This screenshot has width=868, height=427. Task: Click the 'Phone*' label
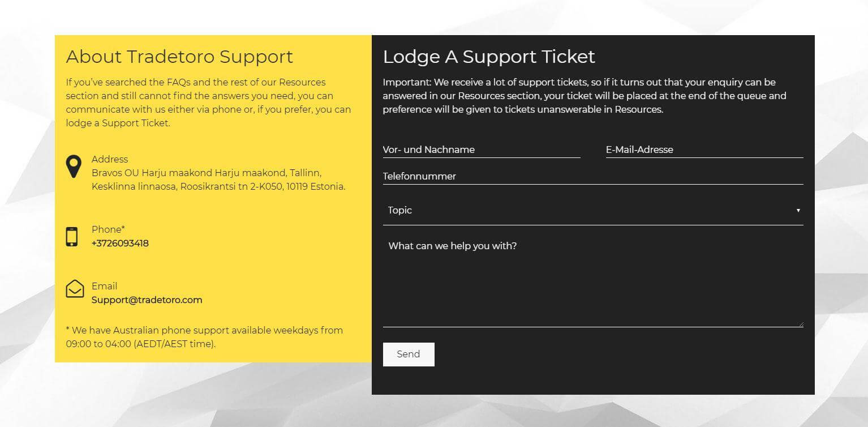(x=108, y=229)
